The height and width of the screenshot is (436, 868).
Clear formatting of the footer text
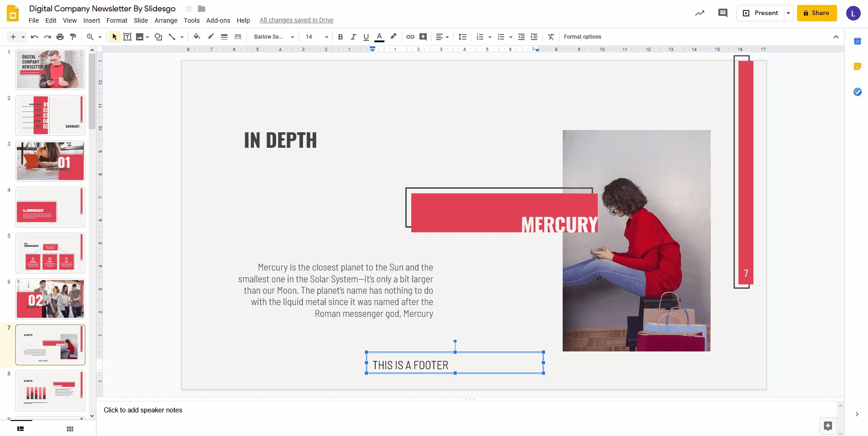point(550,37)
